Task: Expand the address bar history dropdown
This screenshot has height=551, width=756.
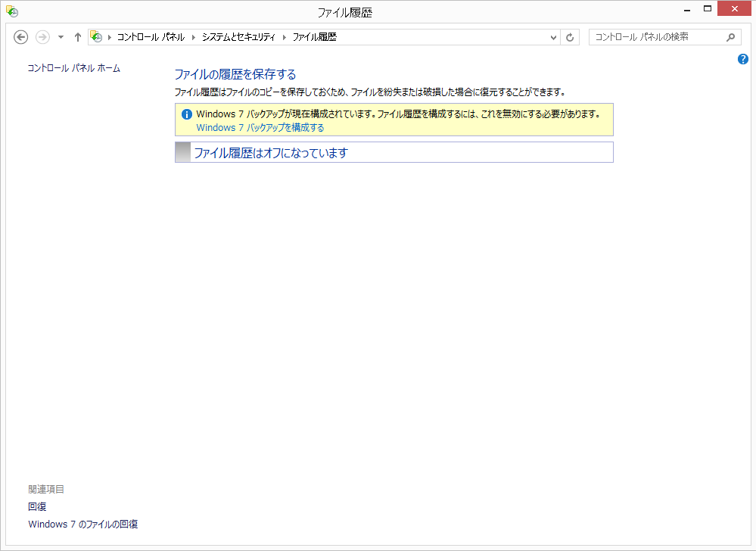Action: (553, 37)
